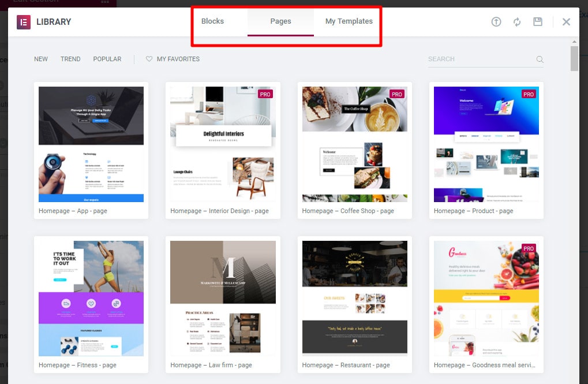Click the Elementor logo icon
The width and height of the screenshot is (588, 384).
coord(23,22)
